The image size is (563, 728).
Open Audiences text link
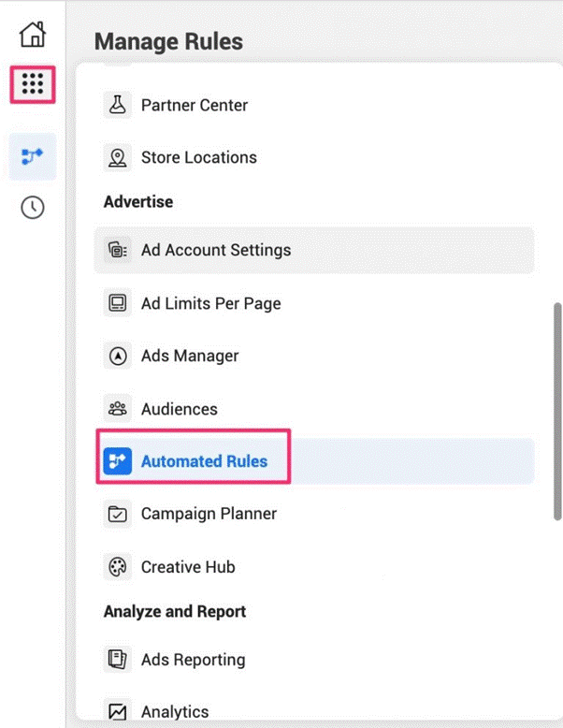pyautogui.click(x=180, y=409)
